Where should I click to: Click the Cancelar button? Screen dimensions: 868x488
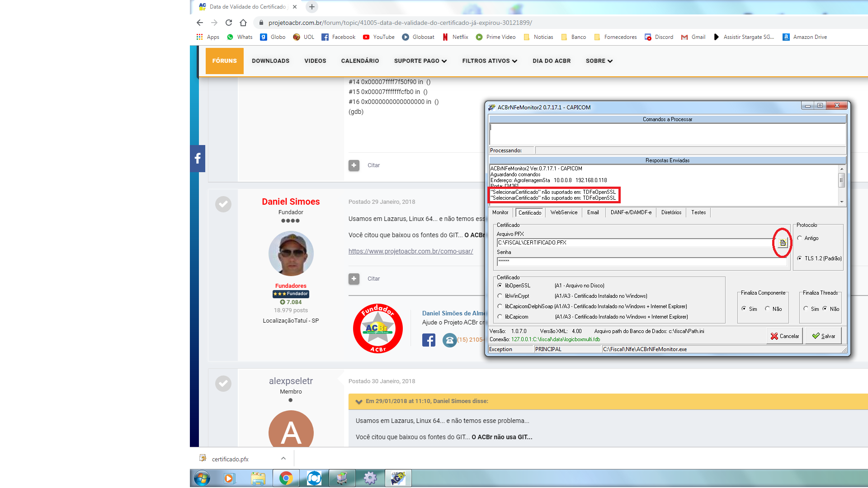coord(784,336)
